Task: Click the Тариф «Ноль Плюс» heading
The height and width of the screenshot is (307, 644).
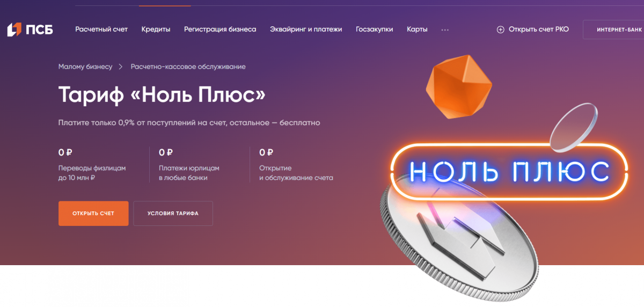Action: [x=162, y=96]
